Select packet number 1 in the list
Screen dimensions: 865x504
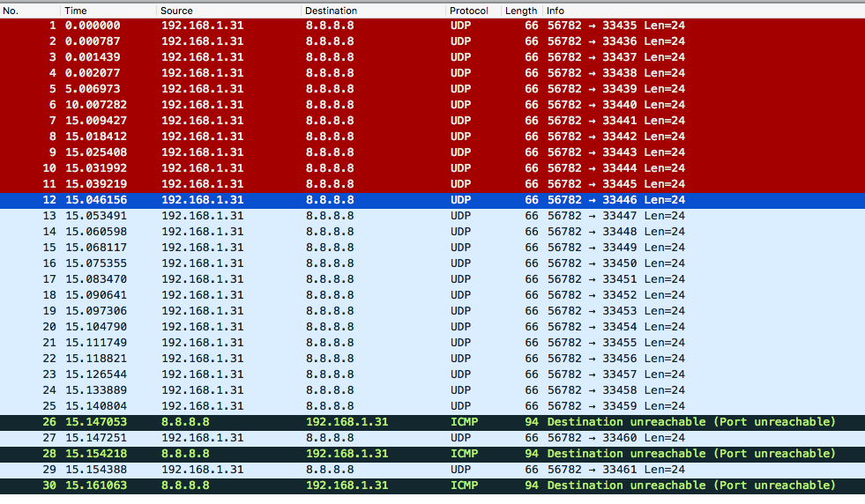pos(353,26)
